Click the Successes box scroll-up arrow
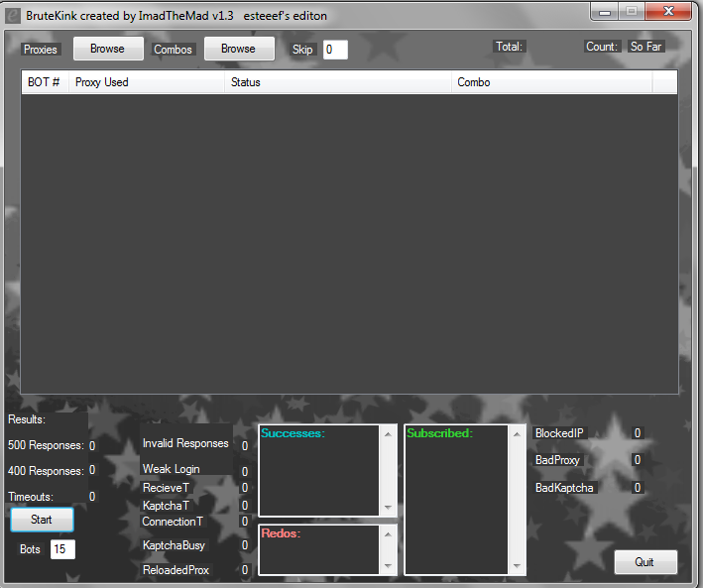703x588 pixels. pyautogui.click(x=389, y=434)
